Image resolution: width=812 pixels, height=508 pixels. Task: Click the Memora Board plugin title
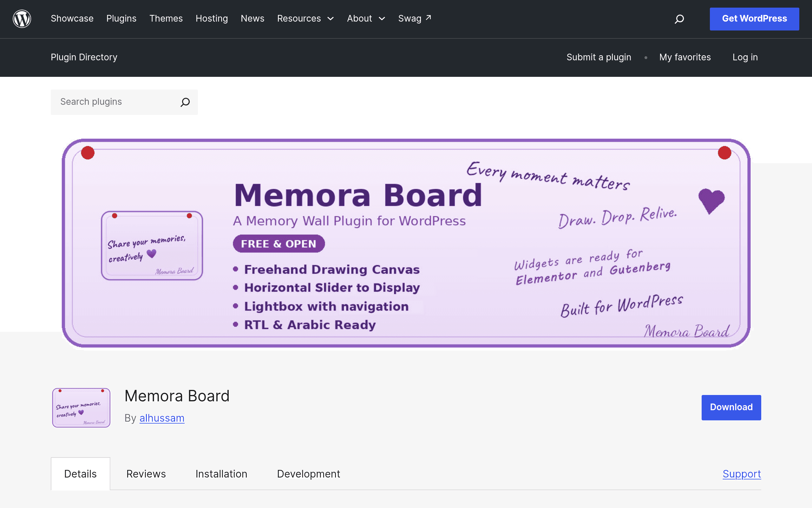pyautogui.click(x=177, y=396)
